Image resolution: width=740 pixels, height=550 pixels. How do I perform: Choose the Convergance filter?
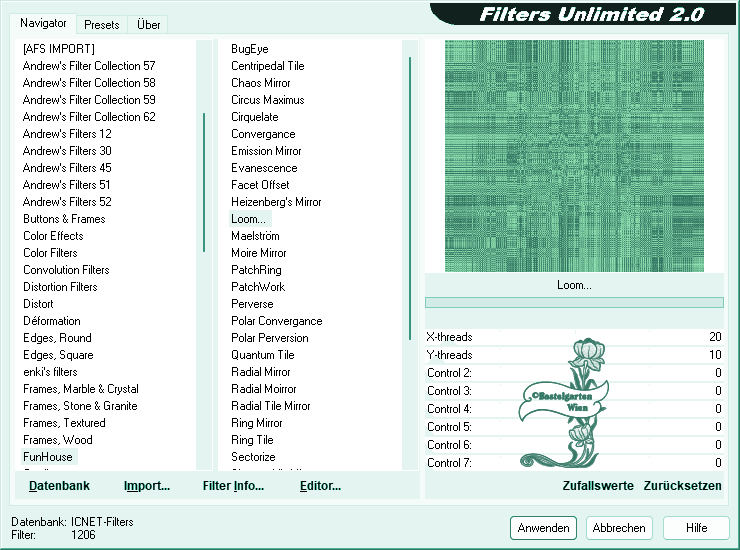point(263,134)
